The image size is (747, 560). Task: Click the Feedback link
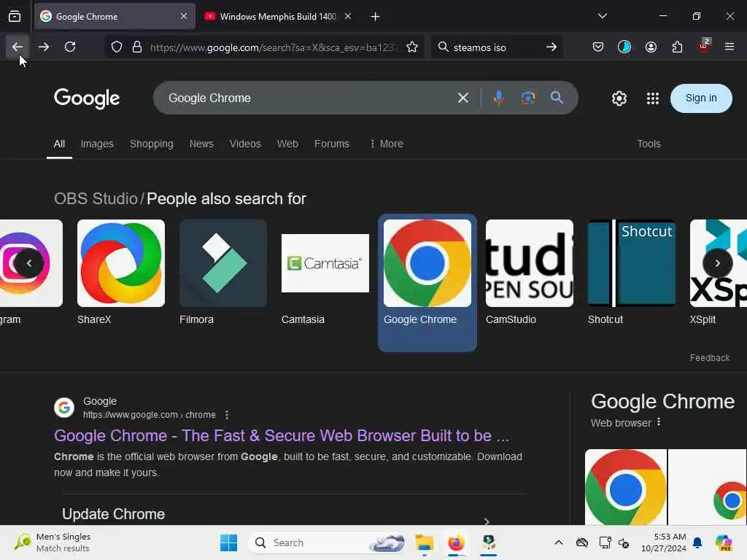coord(709,357)
